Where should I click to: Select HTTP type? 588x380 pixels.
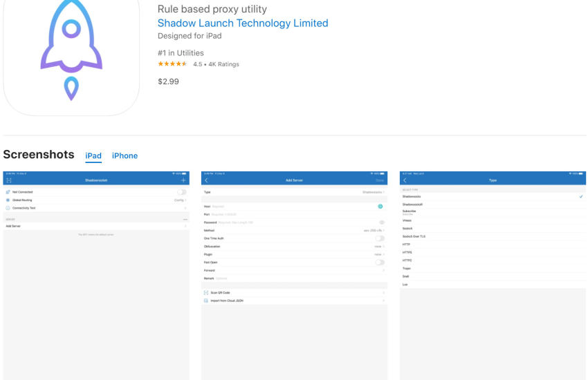(493, 245)
